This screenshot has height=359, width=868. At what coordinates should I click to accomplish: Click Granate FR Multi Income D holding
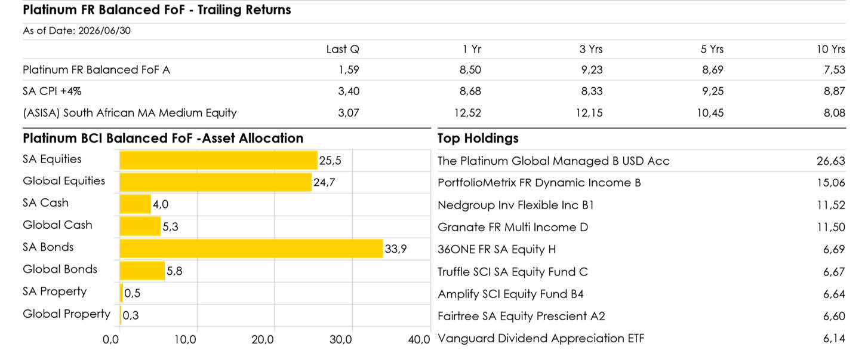coord(642,228)
